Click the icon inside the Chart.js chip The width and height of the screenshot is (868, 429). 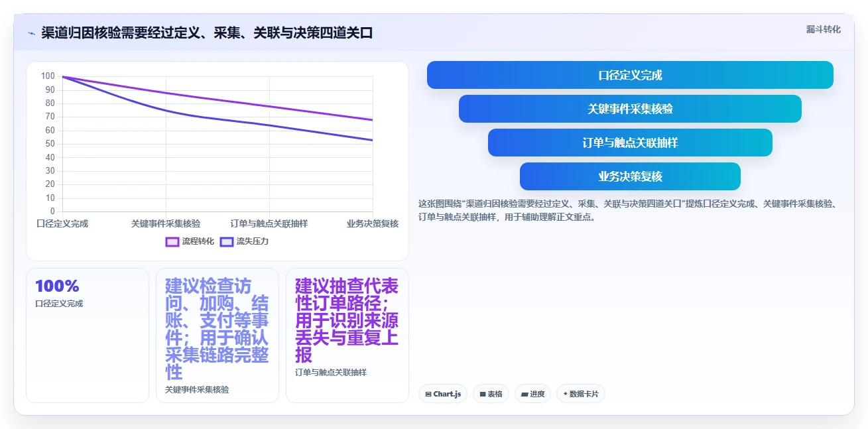tap(428, 394)
